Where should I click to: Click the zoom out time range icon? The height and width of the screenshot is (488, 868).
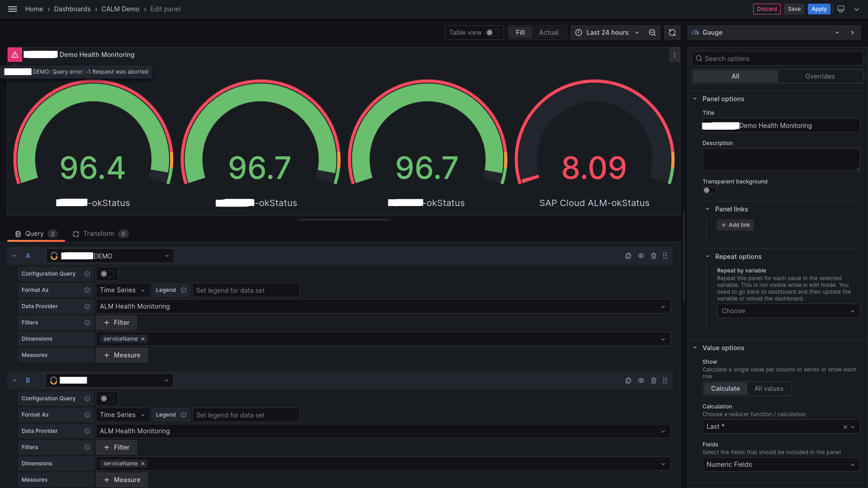(652, 32)
